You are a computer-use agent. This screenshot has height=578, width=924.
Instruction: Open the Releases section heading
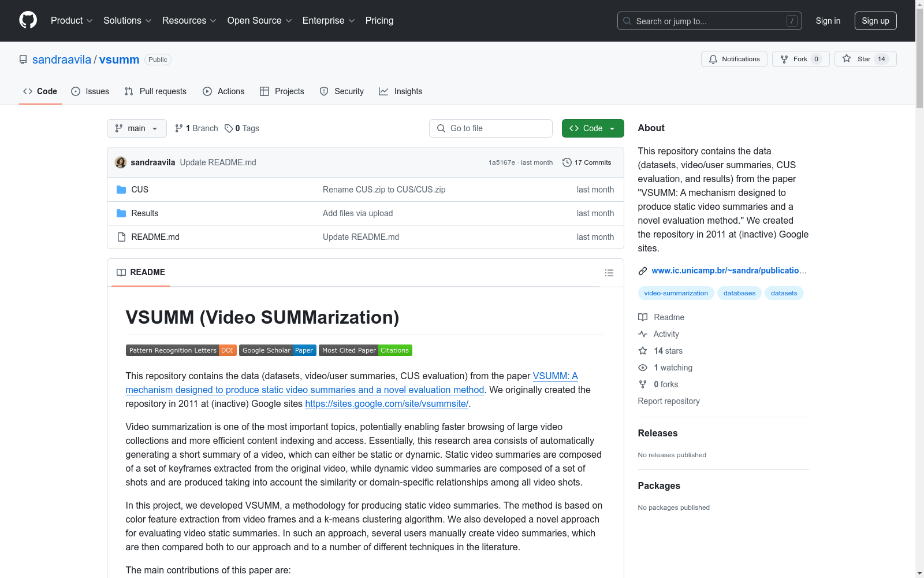tap(658, 433)
